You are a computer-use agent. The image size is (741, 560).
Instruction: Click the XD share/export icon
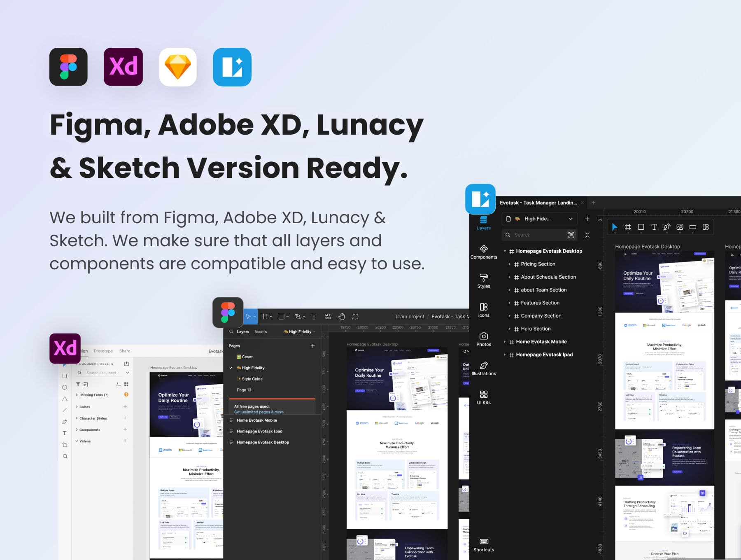point(126,364)
